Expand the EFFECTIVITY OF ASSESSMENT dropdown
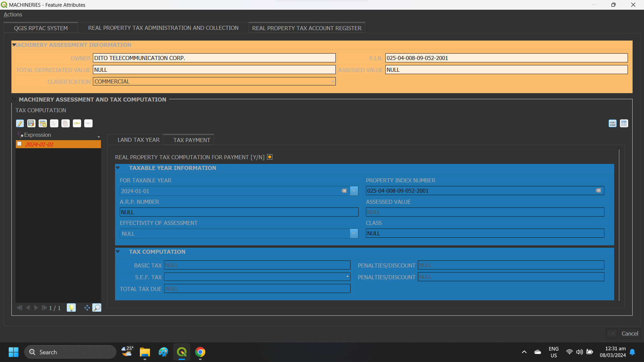This screenshot has width=644, height=362. pos(354,233)
